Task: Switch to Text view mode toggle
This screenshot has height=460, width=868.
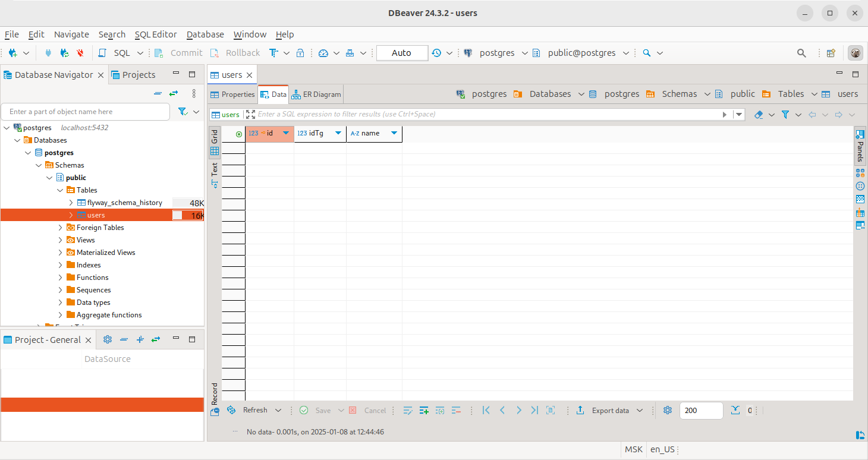Action: [x=215, y=175]
